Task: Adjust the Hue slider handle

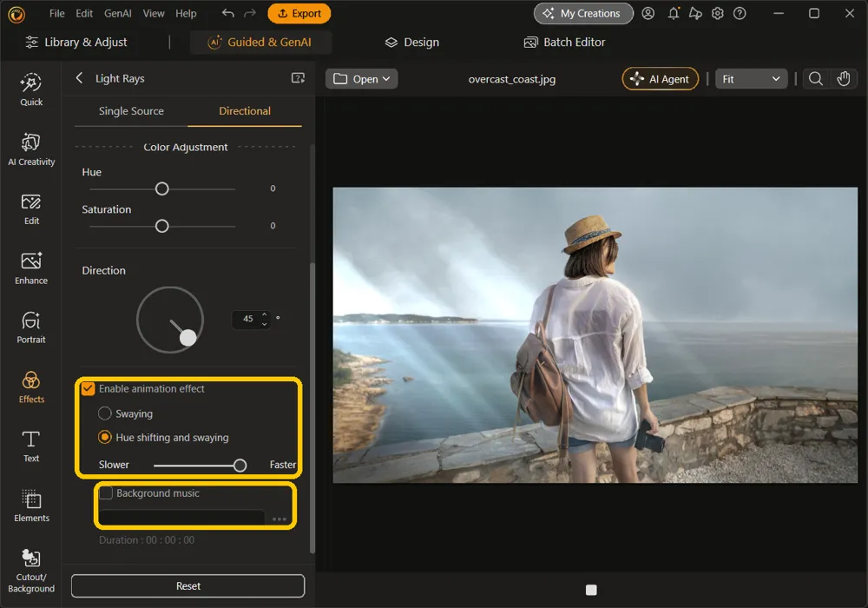Action: coord(161,188)
